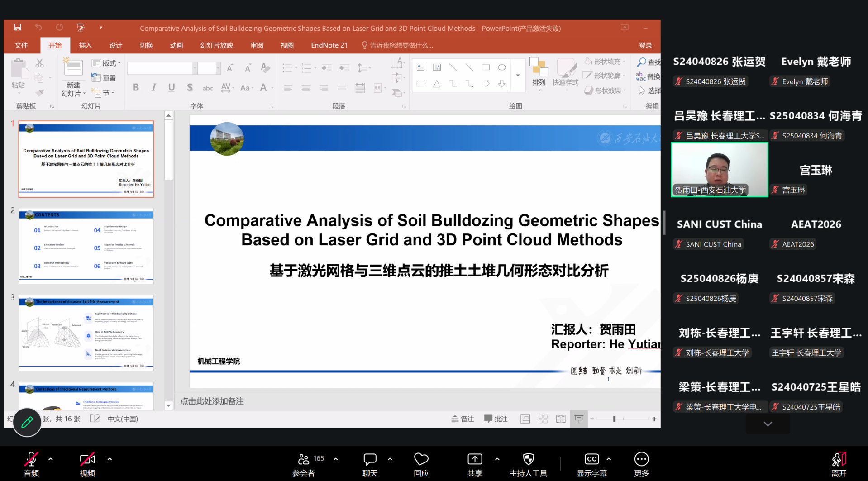
Task: Click the Save icon in title bar
Action: pos(17,28)
